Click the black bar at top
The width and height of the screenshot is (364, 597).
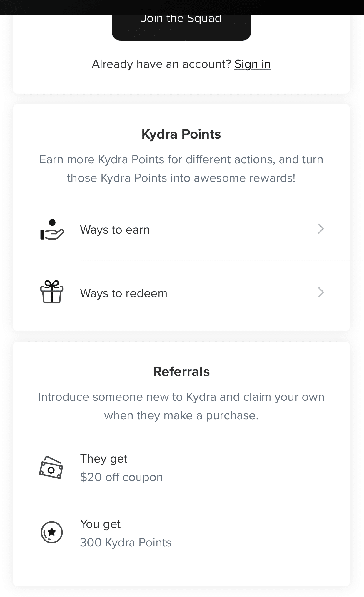tap(182, 7)
